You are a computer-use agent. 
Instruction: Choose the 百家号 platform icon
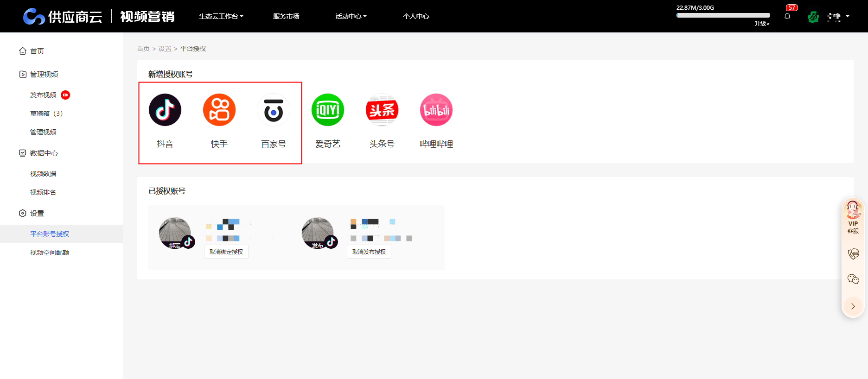pyautogui.click(x=274, y=110)
